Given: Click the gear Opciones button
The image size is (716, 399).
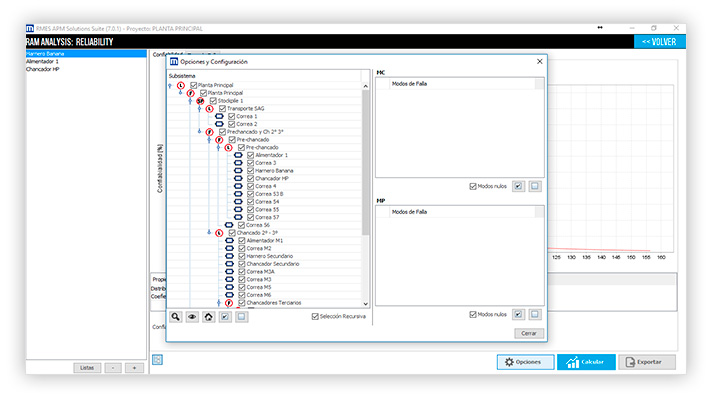Looking at the screenshot, I should (x=526, y=362).
